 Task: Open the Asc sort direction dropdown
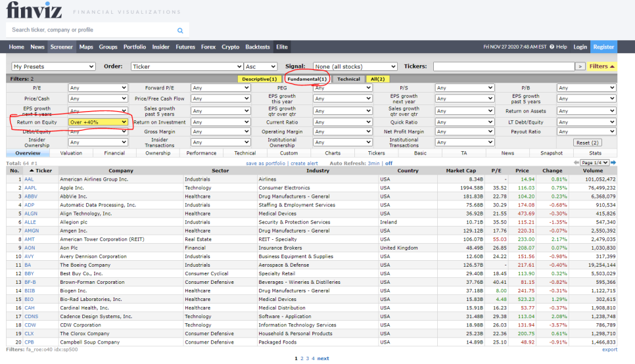(260, 66)
